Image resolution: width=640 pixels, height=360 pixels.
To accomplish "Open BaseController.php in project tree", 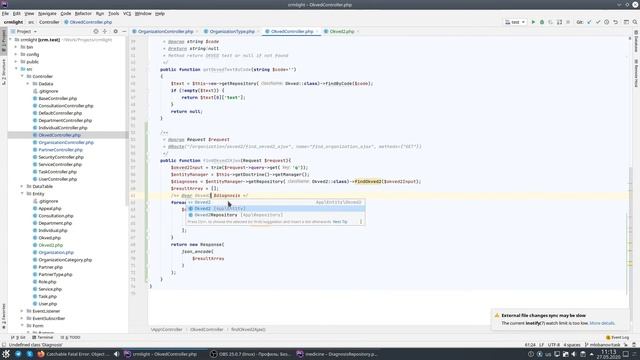I will (x=58, y=98).
